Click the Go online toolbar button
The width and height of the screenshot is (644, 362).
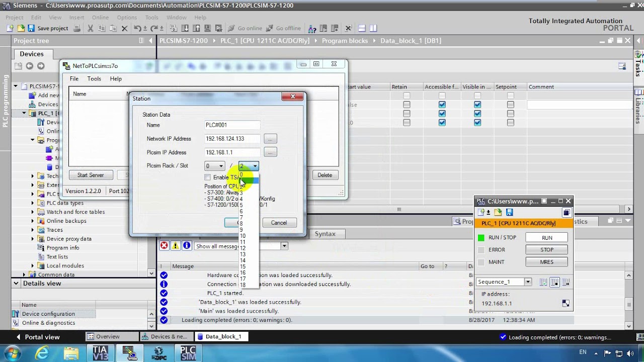[x=245, y=28]
